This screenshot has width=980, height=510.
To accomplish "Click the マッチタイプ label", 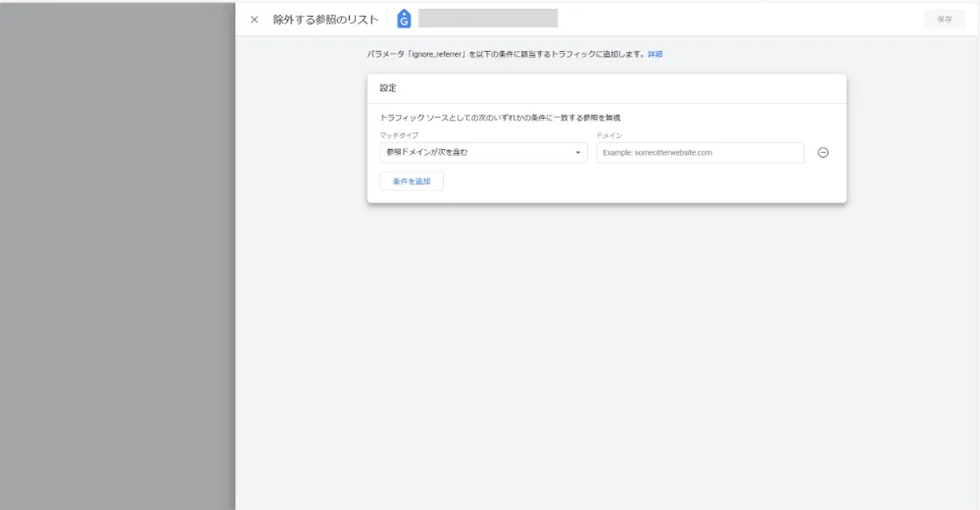I will (399, 135).
